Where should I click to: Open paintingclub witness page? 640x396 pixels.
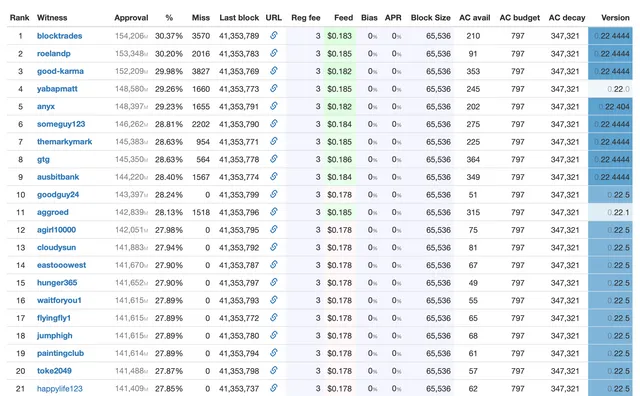(60, 353)
